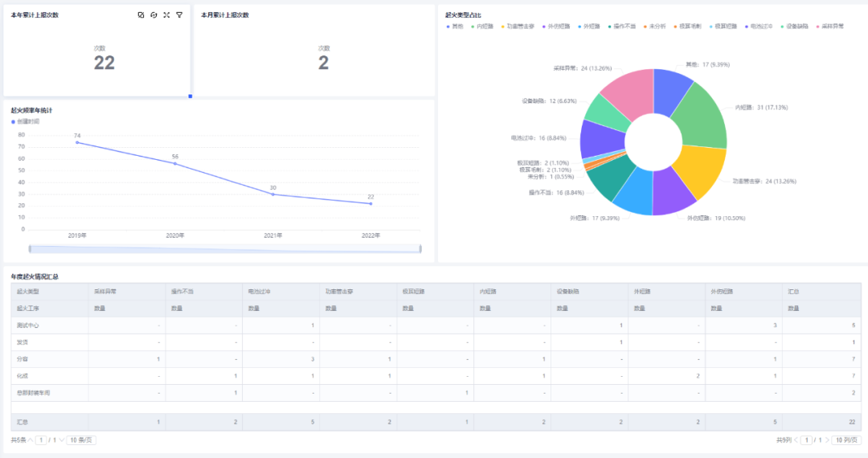Select the 发货 row label
The height and width of the screenshot is (458, 868).
(23, 342)
